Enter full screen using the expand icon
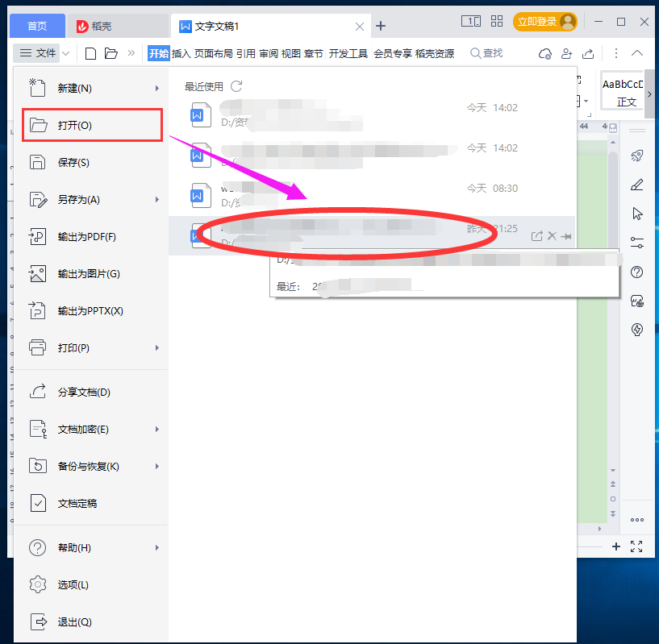Screen dimensions: 659x644 coord(636,546)
